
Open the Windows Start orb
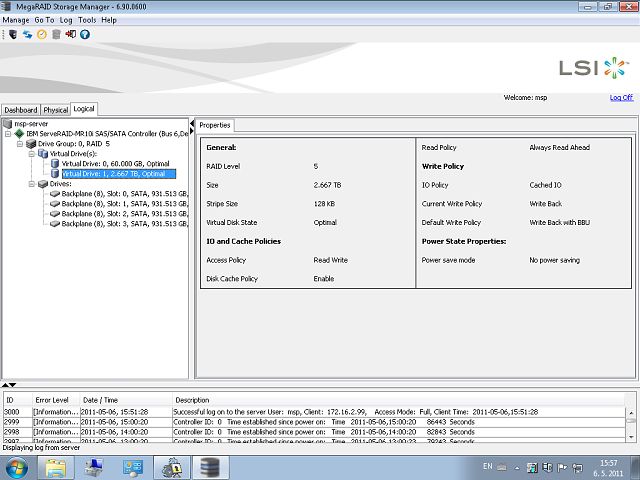point(16,468)
